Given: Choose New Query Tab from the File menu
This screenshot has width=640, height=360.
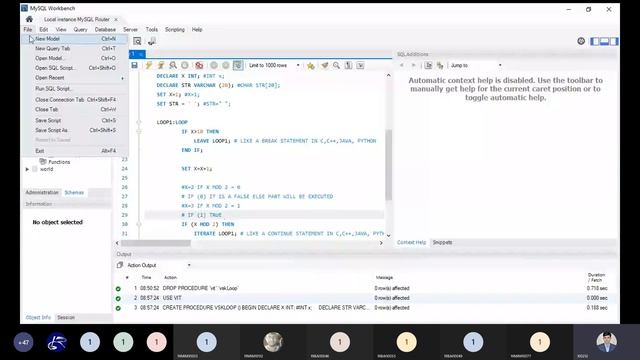Looking at the screenshot, I should [x=76, y=49].
